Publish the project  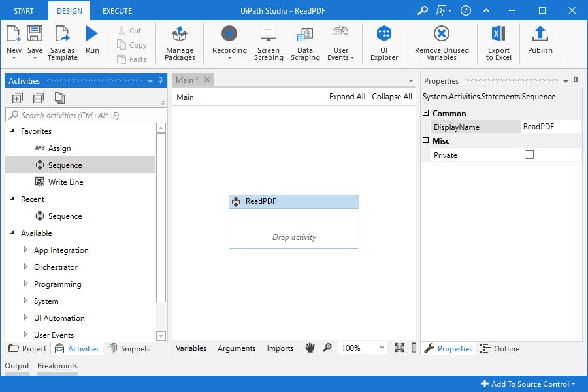540,40
